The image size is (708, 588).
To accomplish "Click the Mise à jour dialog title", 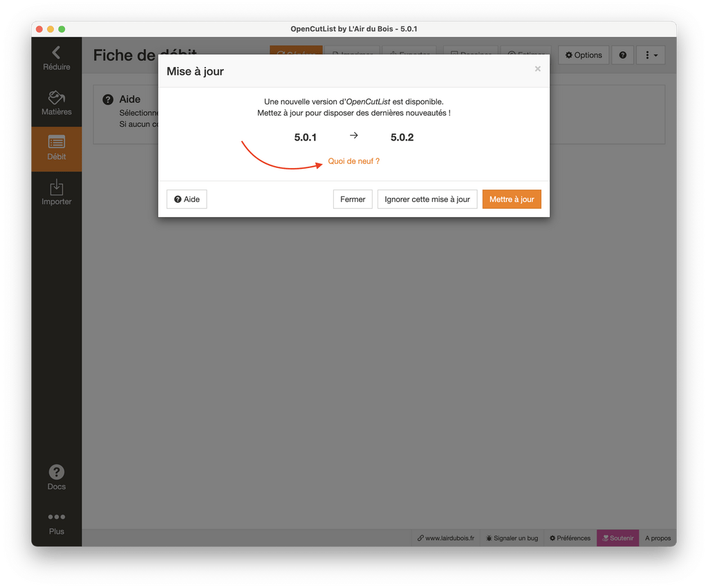I will tap(195, 71).
